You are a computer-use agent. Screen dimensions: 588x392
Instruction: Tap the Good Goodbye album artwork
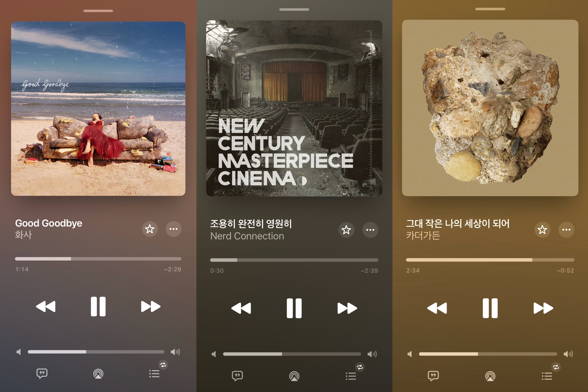[x=98, y=109]
